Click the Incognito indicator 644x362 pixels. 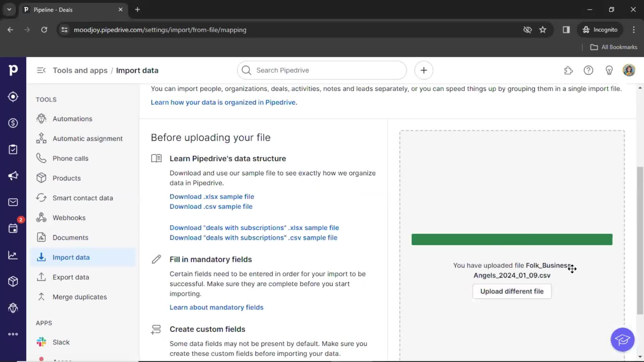600,30
